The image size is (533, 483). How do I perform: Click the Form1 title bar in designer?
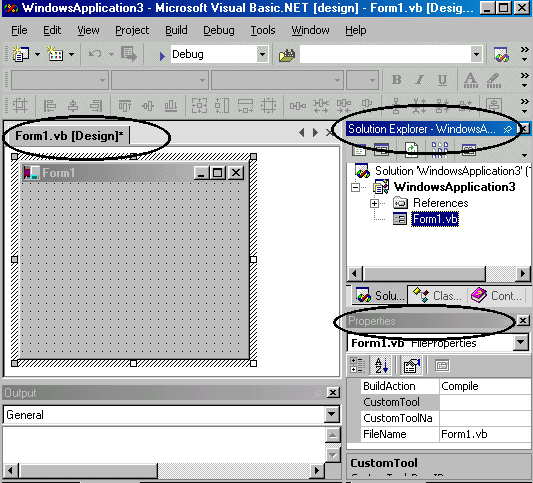pyautogui.click(x=133, y=173)
